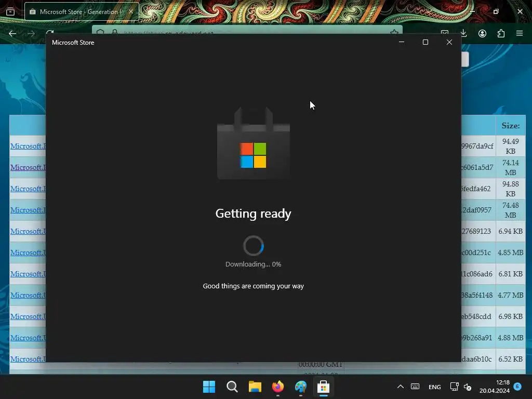Open the Firefox Downloads panel
The width and height of the screenshot is (532, 399).
(463, 33)
